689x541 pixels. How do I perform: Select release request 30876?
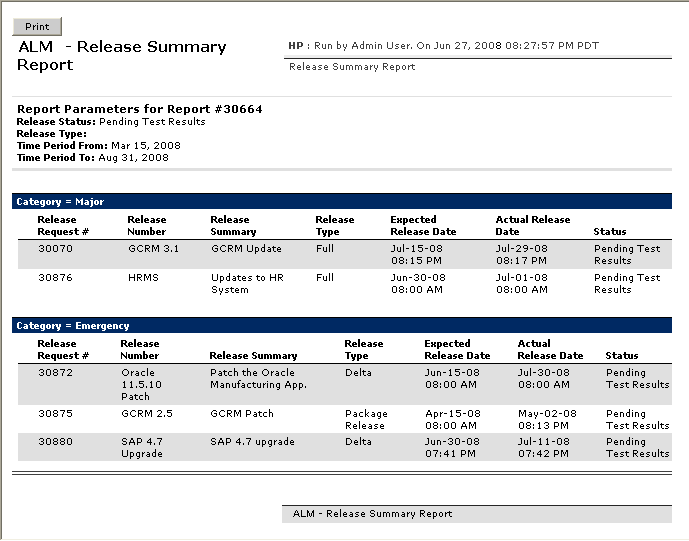click(x=55, y=278)
